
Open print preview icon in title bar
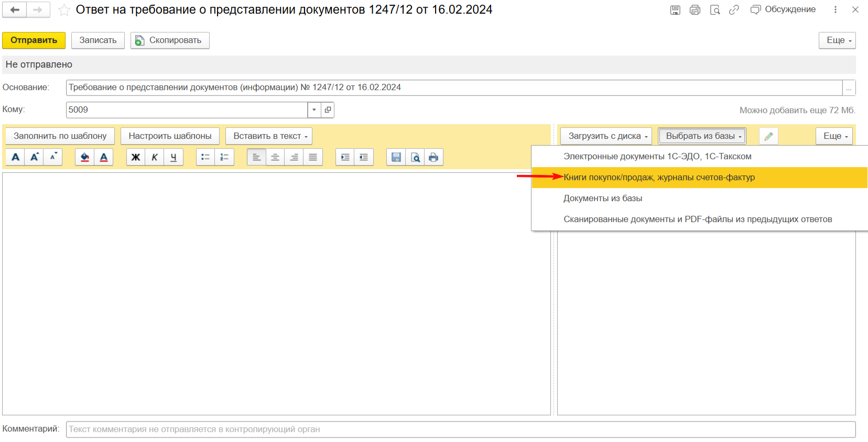point(715,10)
